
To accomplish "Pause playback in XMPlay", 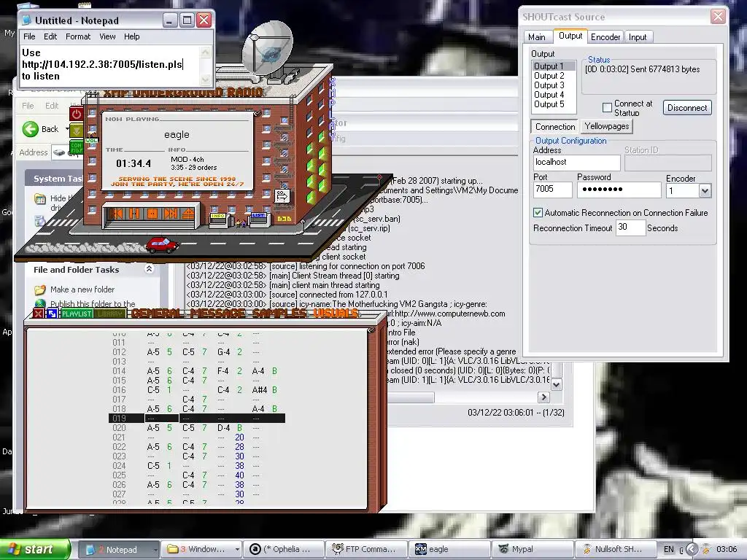I will [x=134, y=214].
